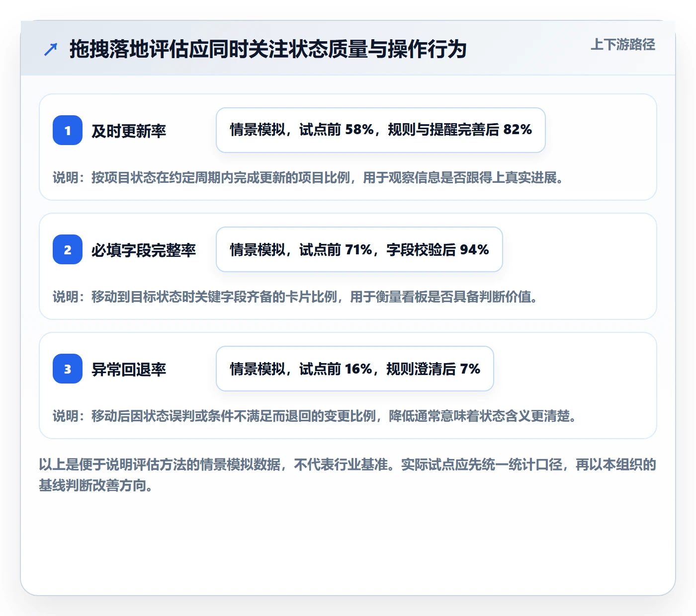The width and height of the screenshot is (696, 616).
Task: Click the footnote starting 以上是便于说明评估方法
Action: (348, 475)
